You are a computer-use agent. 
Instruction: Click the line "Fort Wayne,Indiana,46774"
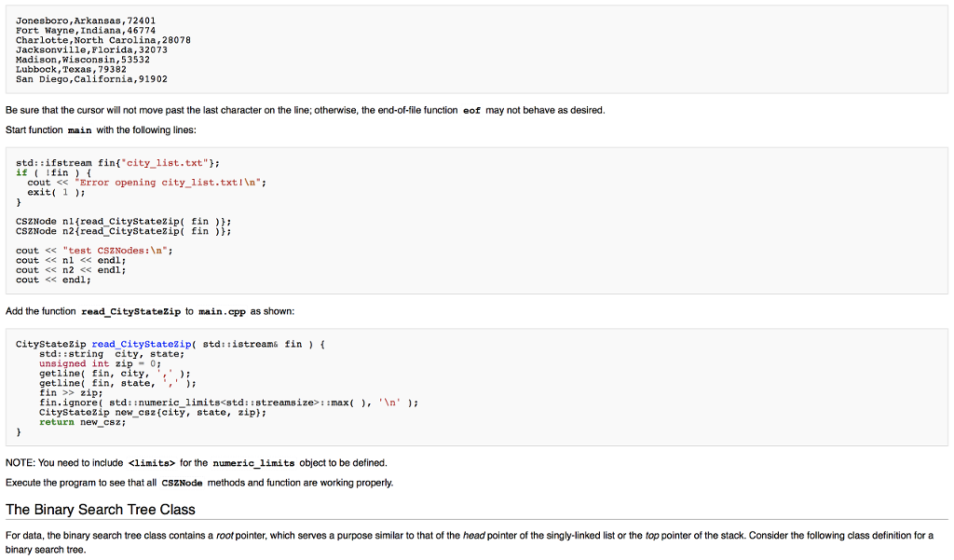(x=86, y=31)
